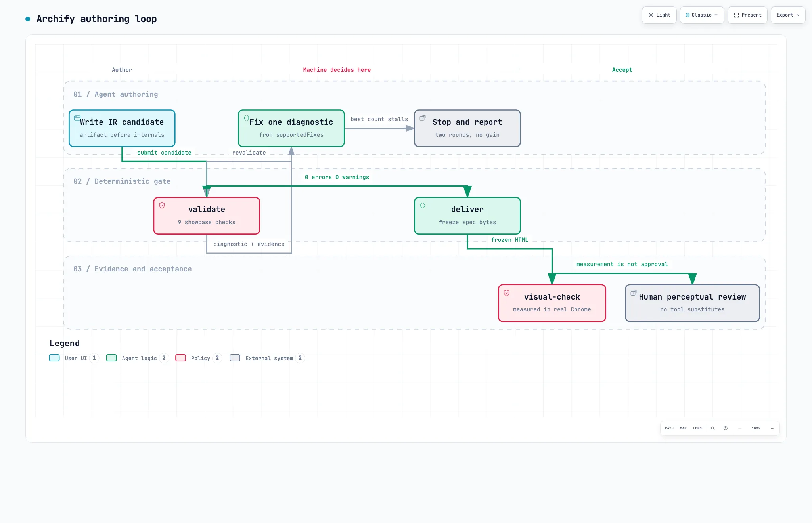Open the help question-mark icon
Viewport: 812px width, 523px height.
(726, 428)
